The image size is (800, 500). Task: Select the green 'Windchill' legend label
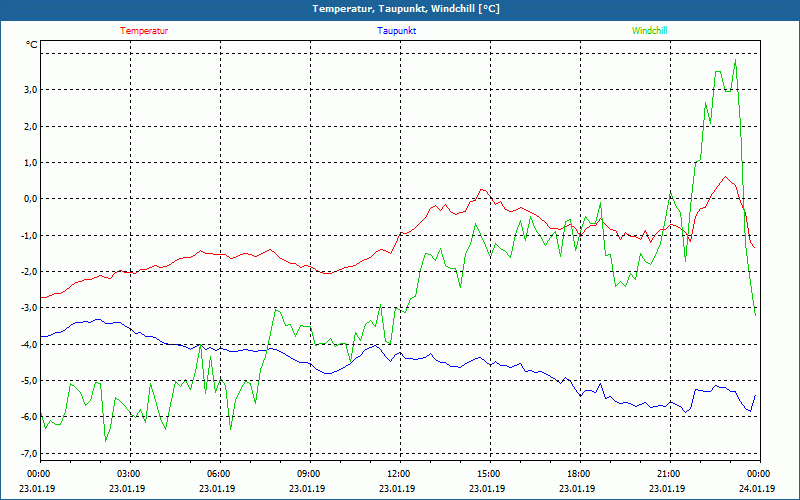649,31
